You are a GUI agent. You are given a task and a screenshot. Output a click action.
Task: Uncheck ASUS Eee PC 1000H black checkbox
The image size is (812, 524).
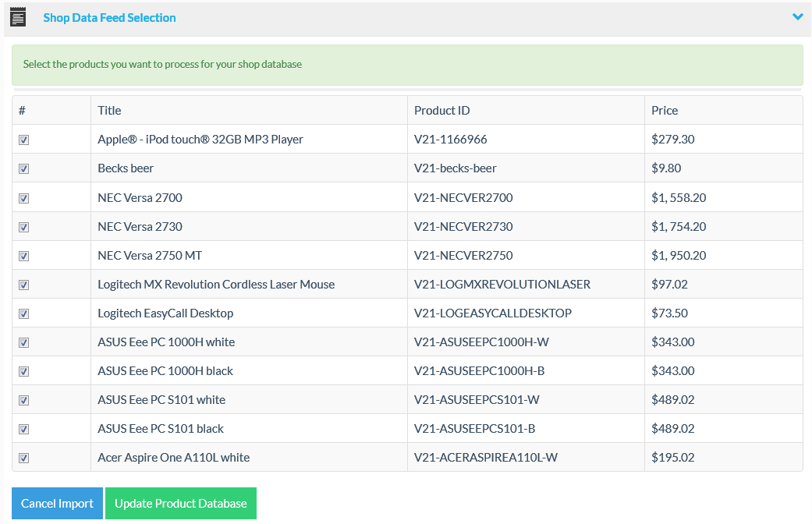pos(23,371)
